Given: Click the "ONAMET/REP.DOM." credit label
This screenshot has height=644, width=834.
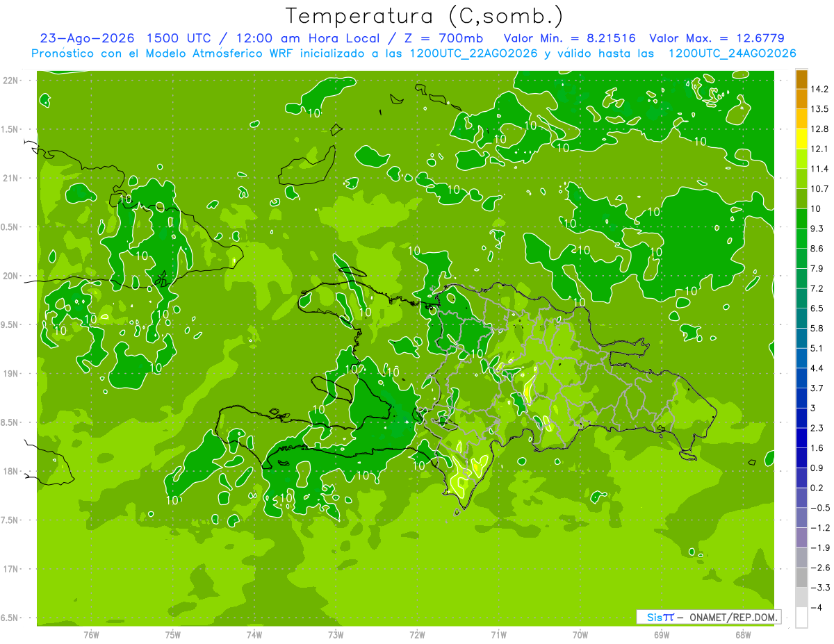Looking at the screenshot, I should pos(734,617).
